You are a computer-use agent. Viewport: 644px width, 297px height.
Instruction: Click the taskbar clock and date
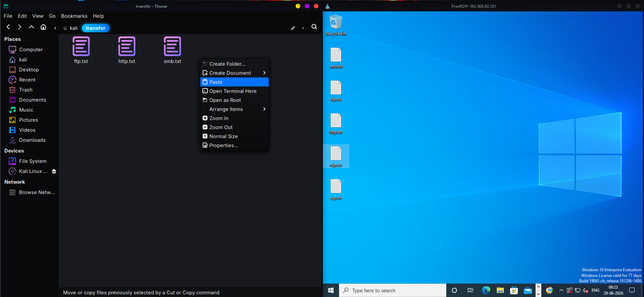(x=613, y=290)
